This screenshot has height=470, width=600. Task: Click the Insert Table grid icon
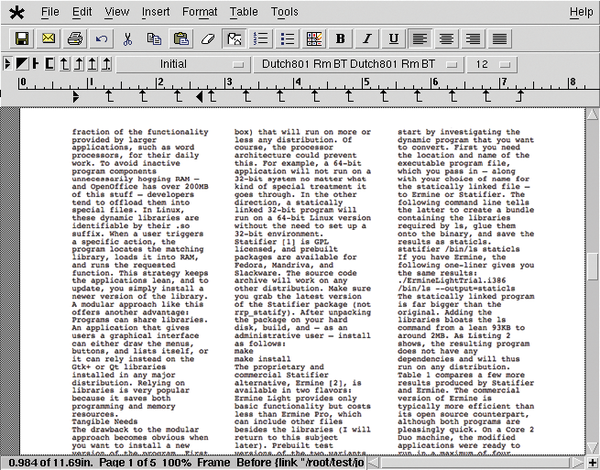tap(314, 39)
